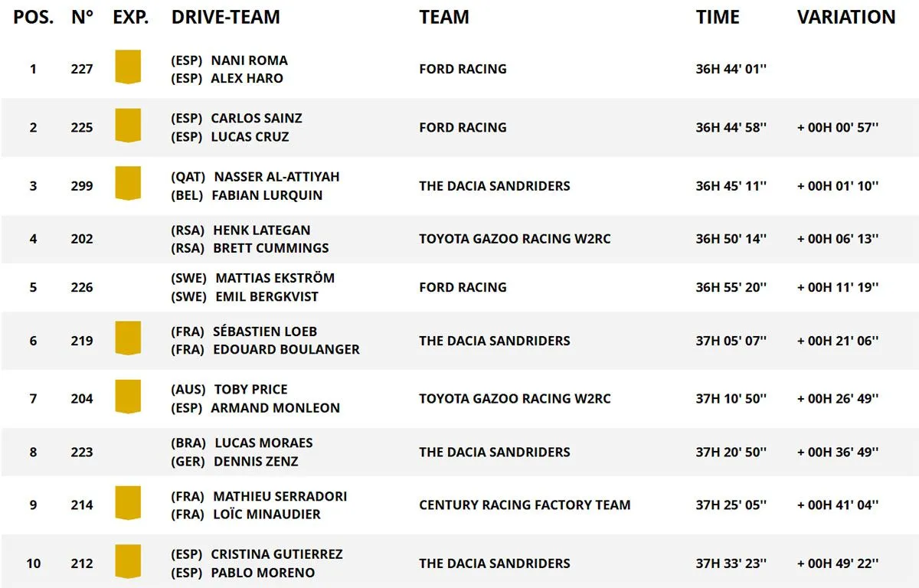Viewport: 919px width, 588px height.
Task: Click on Mattias Ekström's name
Action: point(275,278)
